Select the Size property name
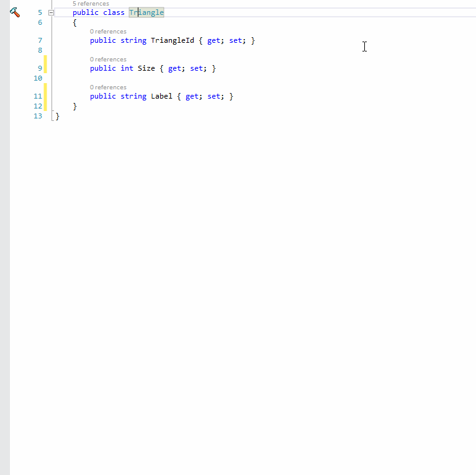The height and width of the screenshot is (475, 476). 146,68
